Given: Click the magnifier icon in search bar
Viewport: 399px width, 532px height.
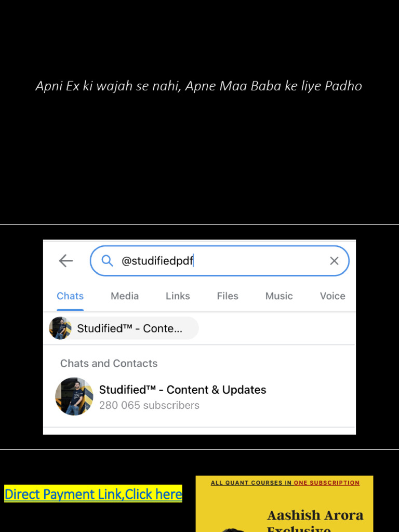Looking at the screenshot, I should [x=107, y=261].
